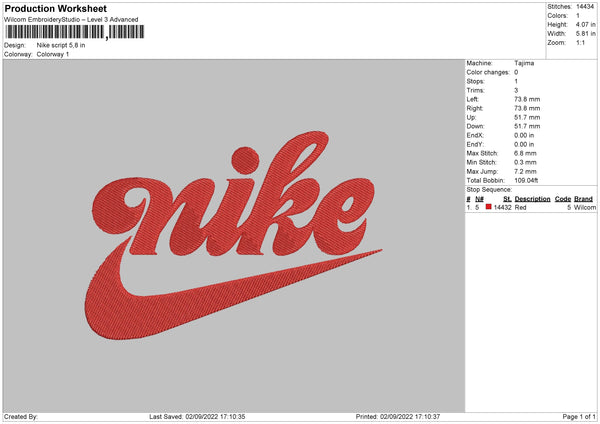Click the design name 'Nike script 5,8 in'

pyautogui.click(x=61, y=45)
